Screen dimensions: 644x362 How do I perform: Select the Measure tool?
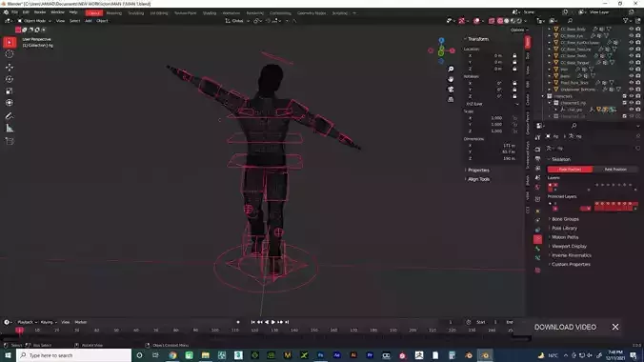[10, 129]
